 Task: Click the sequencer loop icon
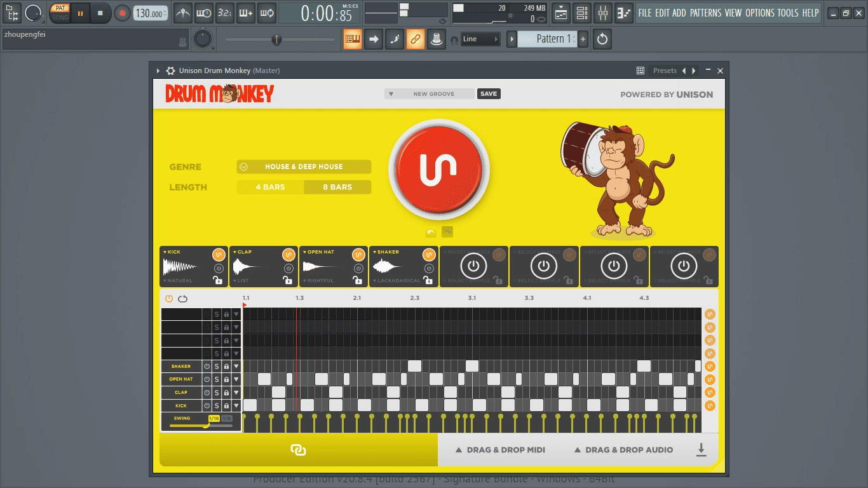tap(183, 299)
